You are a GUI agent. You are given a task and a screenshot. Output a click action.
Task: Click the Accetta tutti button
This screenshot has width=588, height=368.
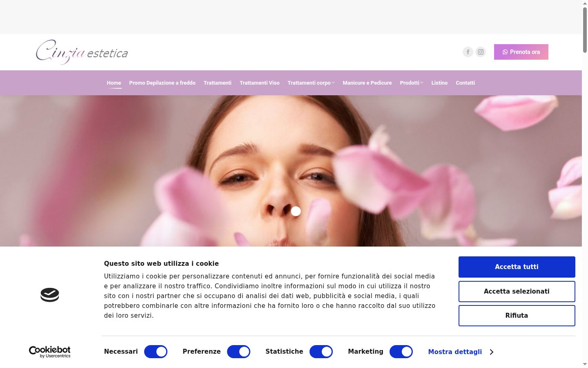pos(517,267)
